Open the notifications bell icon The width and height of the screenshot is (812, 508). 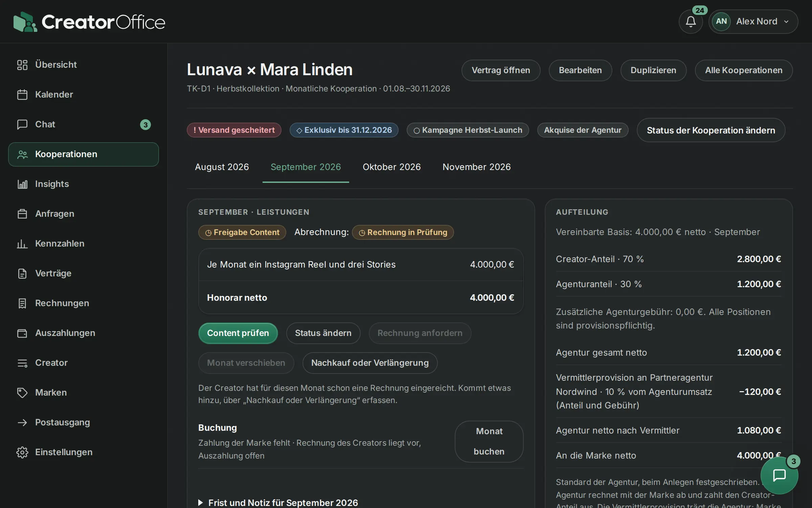point(691,22)
